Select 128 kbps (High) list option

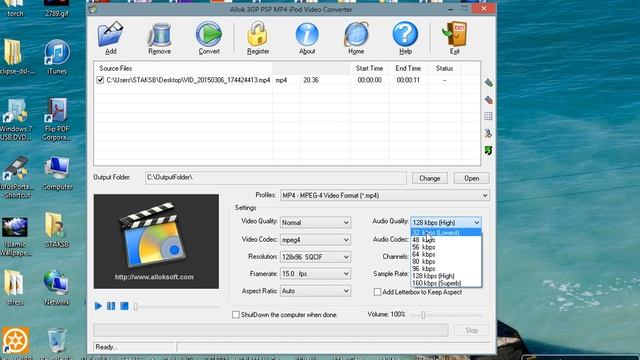pyautogui.click(x=446, y=276)
